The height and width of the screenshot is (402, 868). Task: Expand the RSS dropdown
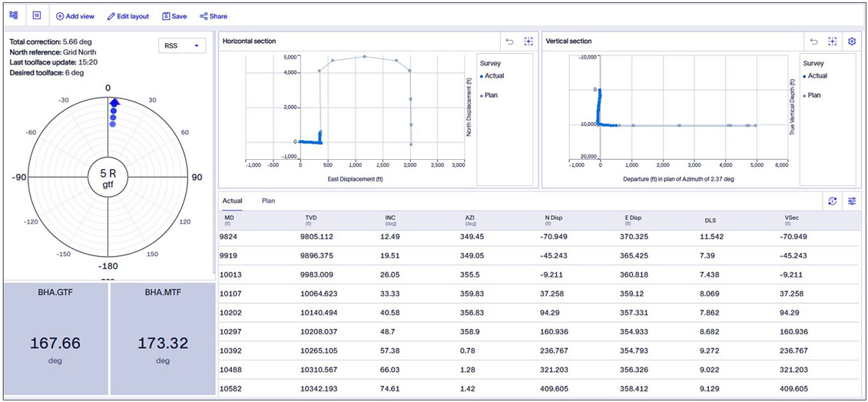pos(182,46)
